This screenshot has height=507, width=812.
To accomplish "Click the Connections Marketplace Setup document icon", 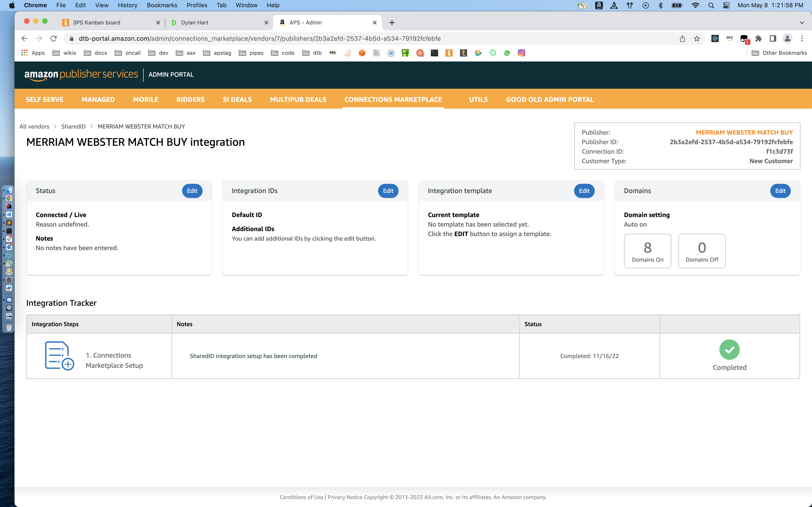I will tap(59, 356).
